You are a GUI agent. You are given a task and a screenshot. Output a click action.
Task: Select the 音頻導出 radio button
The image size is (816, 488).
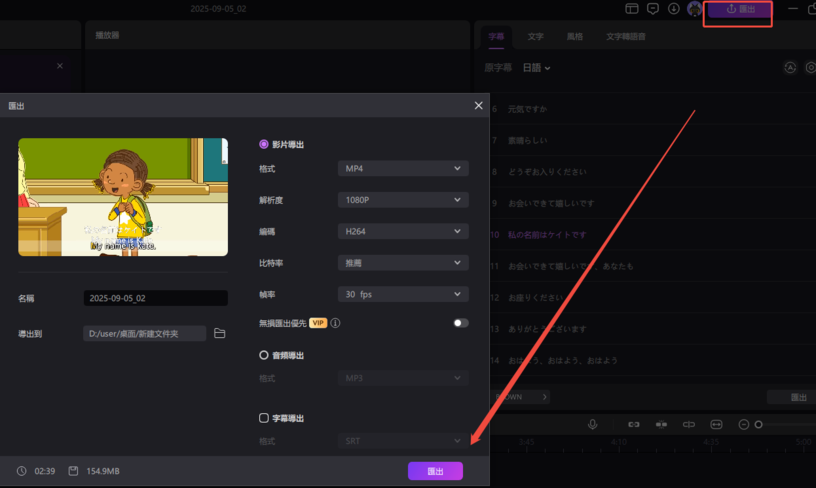tap(264, 355)
